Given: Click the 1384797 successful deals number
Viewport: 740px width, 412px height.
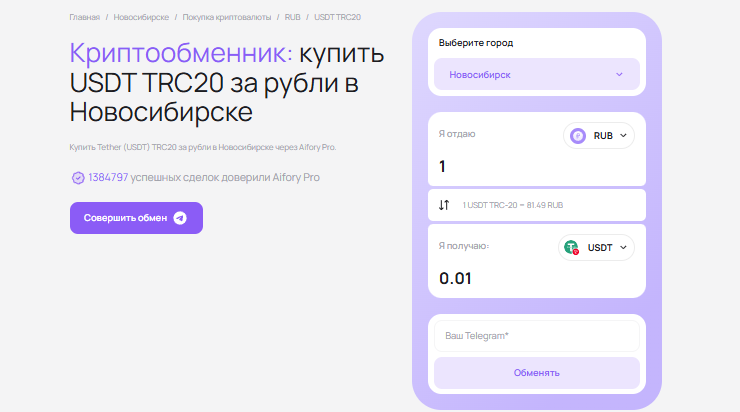Looking at the screenshot, I should 108,177.
